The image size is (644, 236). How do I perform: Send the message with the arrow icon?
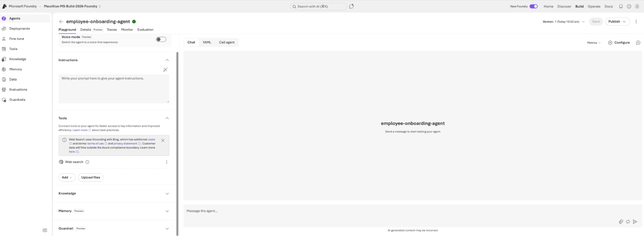[635, 222]
